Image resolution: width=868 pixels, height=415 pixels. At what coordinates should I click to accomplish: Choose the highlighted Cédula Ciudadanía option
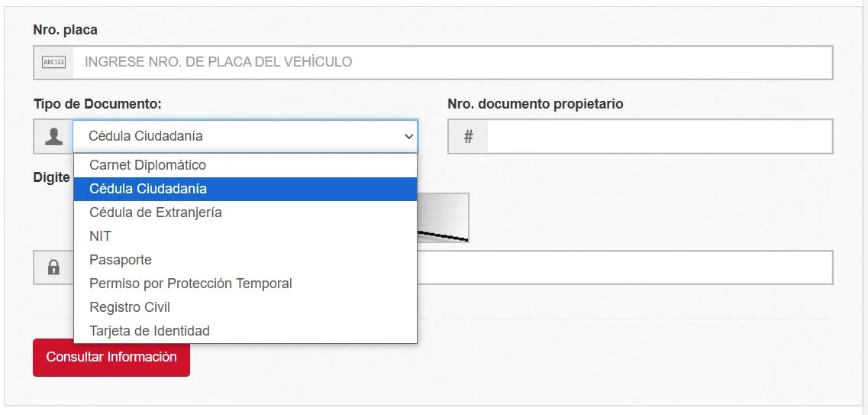[x=148, y=189]
